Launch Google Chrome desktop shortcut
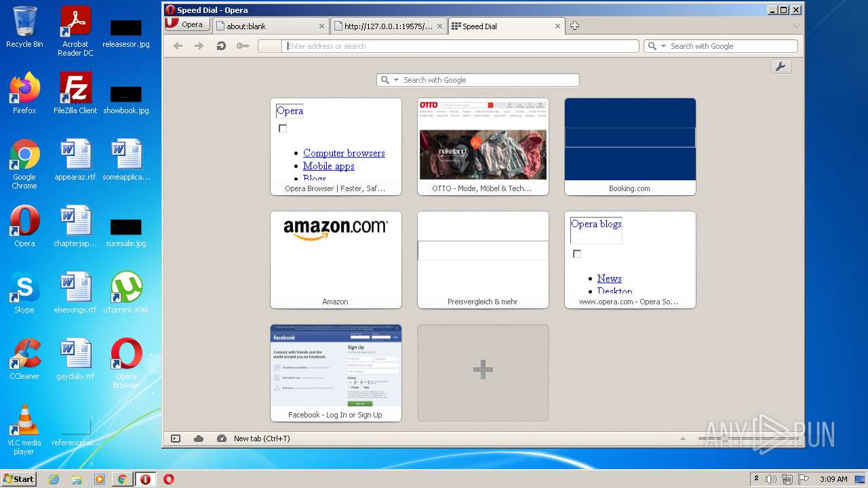The height and width of the screenshot is (488, 868). 24,164
